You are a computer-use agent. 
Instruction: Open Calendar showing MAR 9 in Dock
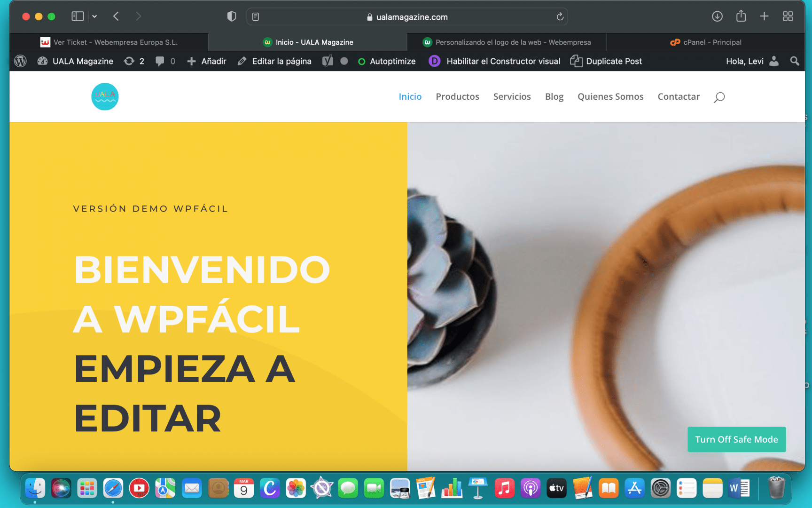(244, 488)
